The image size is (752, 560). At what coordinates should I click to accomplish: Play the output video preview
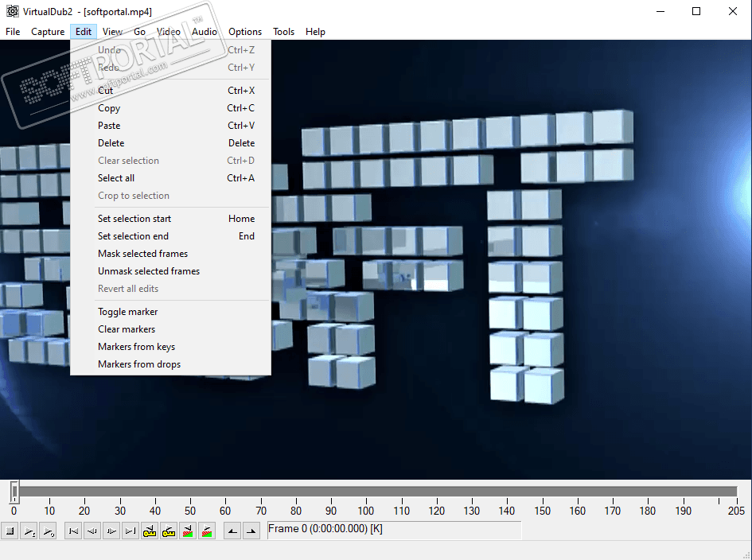[48, 531]
